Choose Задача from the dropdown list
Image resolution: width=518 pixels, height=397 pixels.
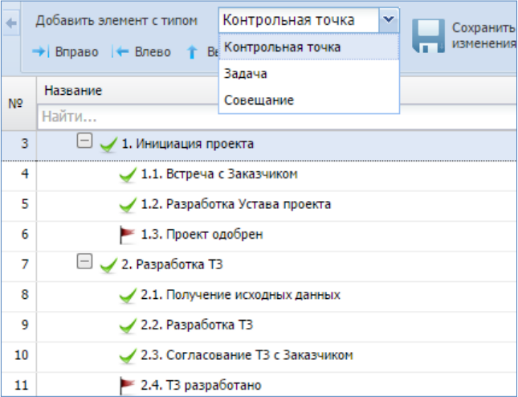click(x=309, y=74)
